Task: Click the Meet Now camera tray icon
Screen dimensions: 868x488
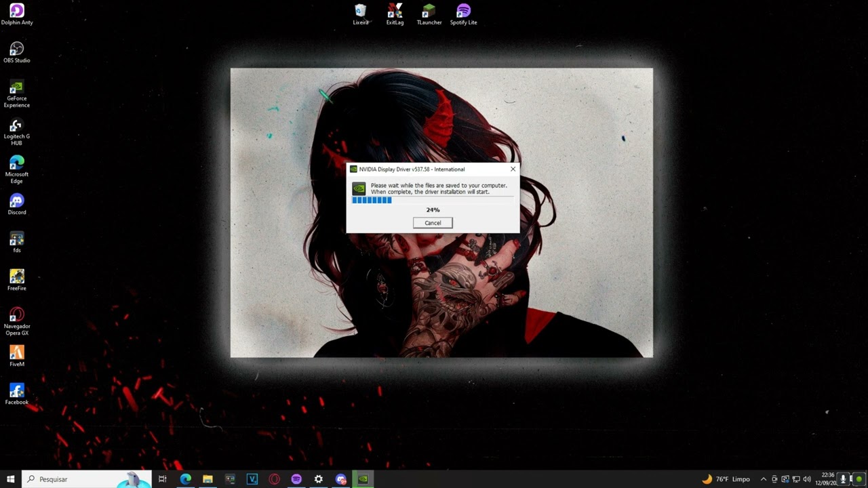Action: (x=774, y=479)
